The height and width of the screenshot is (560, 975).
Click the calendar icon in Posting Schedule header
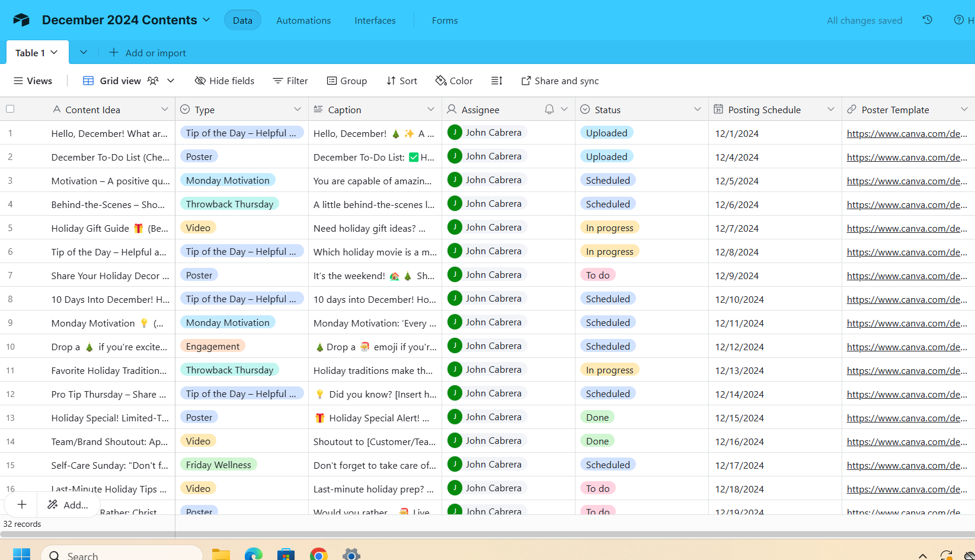tap(718, 109)
